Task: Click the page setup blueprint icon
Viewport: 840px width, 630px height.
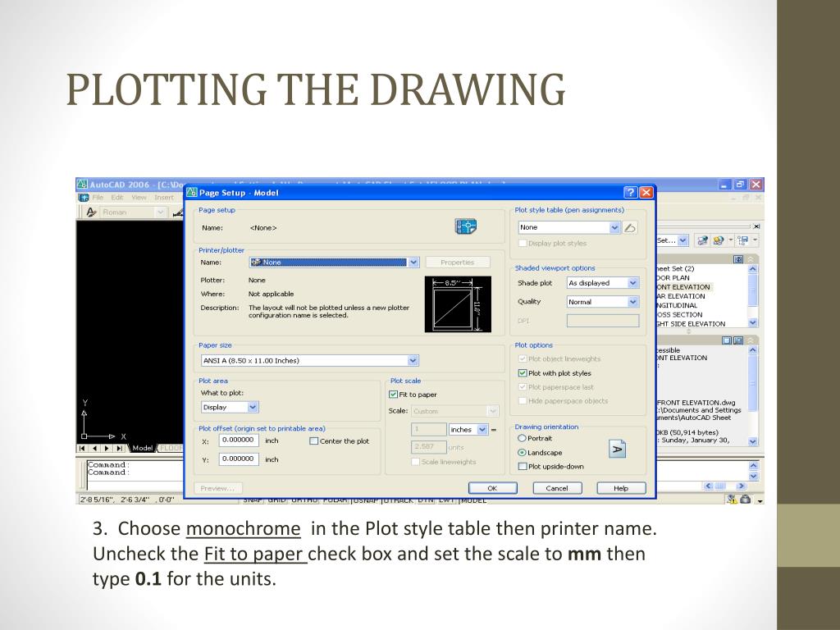Action: tap(466, 226)
